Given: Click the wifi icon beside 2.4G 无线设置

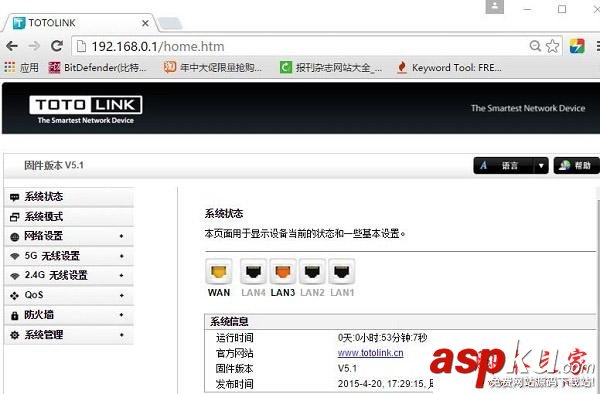Looking at the screenshot, I should click(15, 276).
